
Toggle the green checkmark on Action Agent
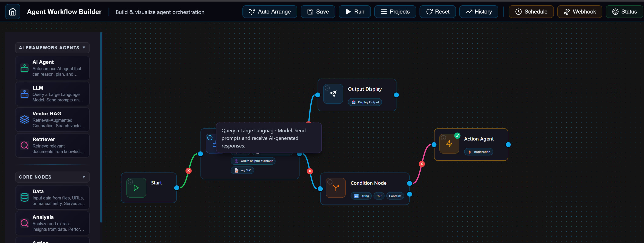tap(457, 135)
